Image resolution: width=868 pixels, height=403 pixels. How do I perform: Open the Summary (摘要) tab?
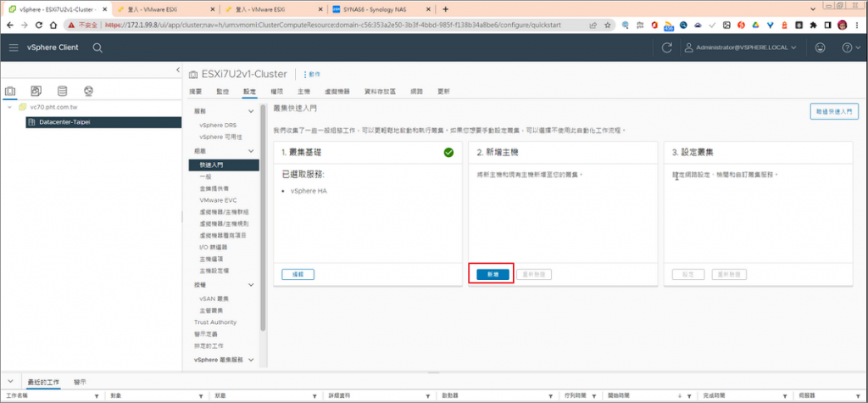(x=196, y=92)
